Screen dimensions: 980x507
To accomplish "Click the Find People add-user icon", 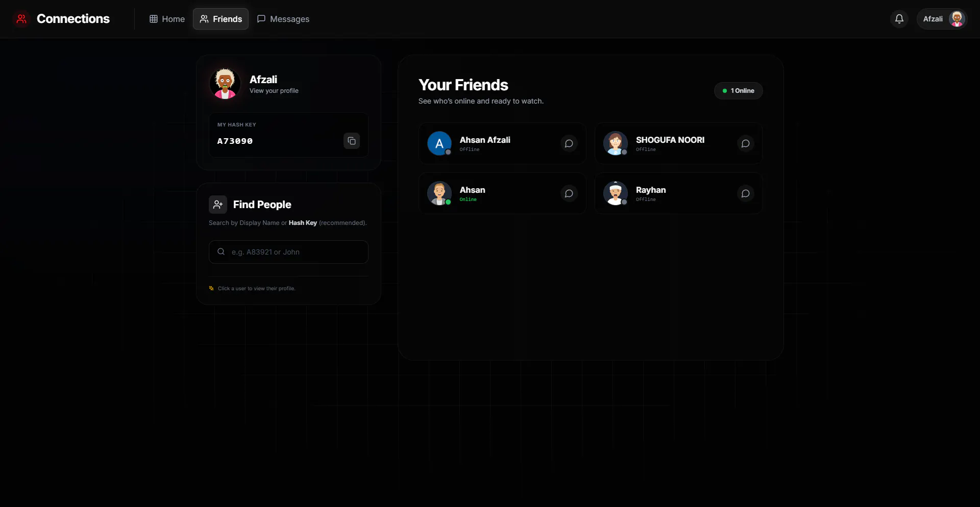I will (x=218, y=205).
